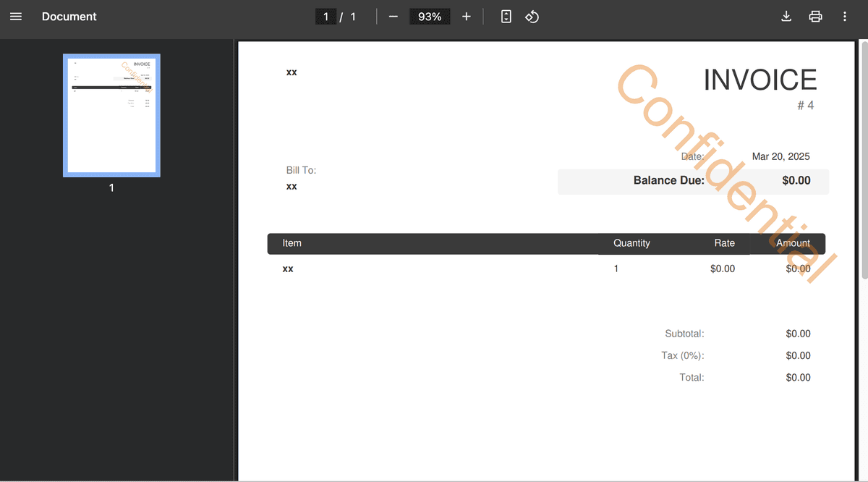The width and height of the screenshot is (868, 482).
Task: Click the Document title in the toolbar
Action: [69, 17]
